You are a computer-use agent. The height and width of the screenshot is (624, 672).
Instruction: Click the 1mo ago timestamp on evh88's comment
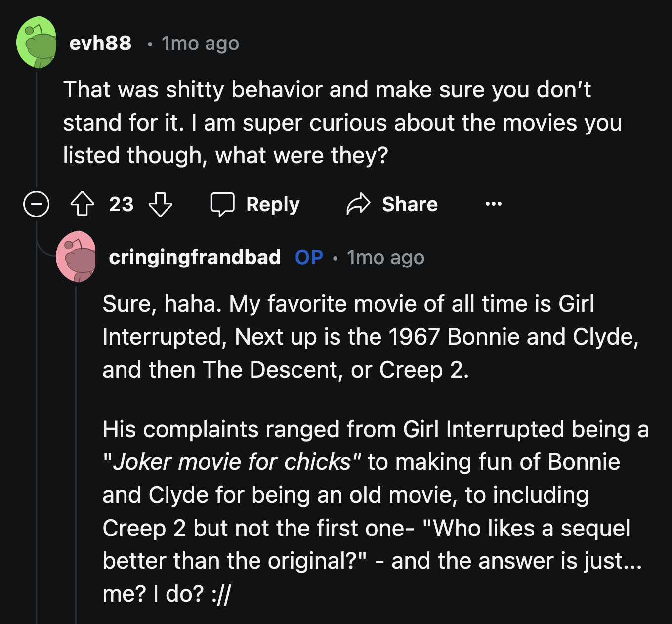[200, 44]
